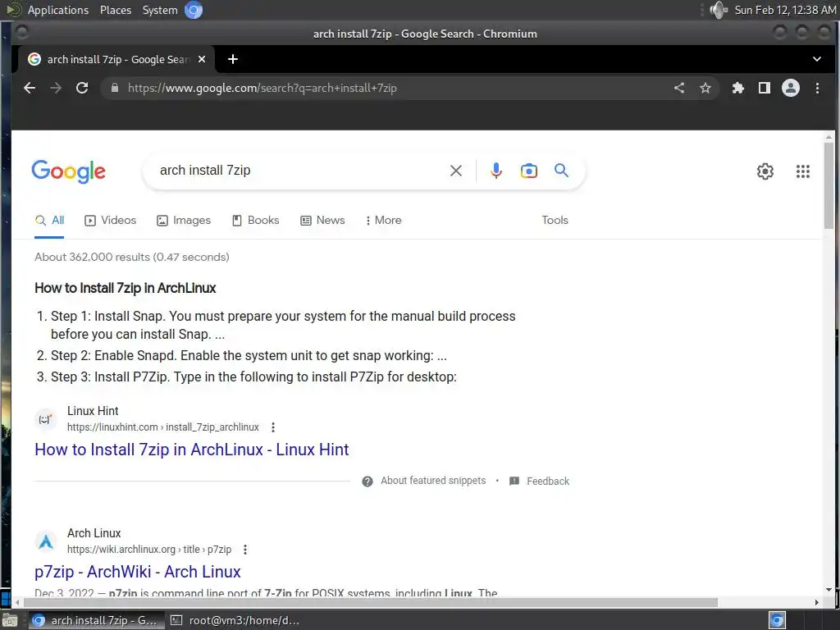
Task: Open search Tools
Action: click(555, 220)
